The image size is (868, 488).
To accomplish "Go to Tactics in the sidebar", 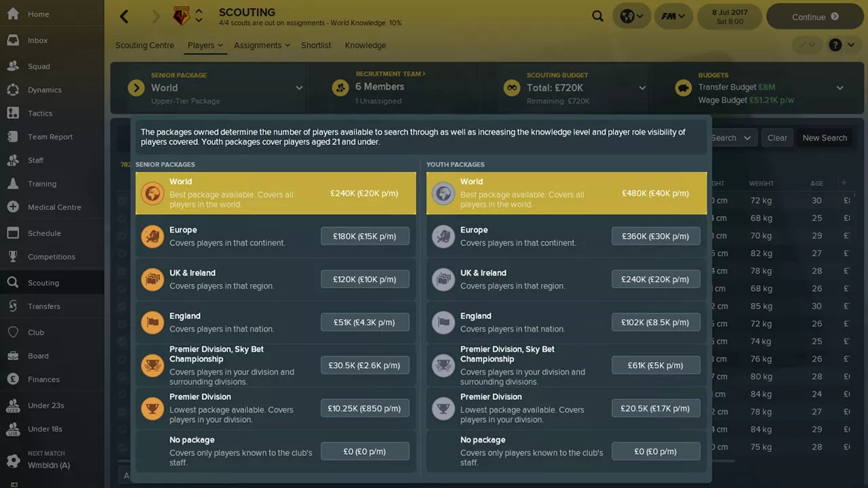I will point(39,113).
